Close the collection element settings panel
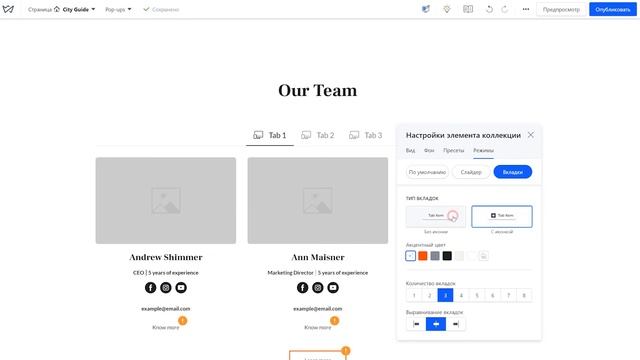The image size is (640, 360). tap(531, 135)
